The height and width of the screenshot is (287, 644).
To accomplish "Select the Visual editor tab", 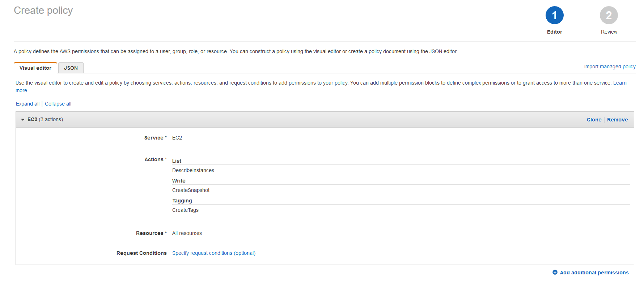I will coord(35,68).
